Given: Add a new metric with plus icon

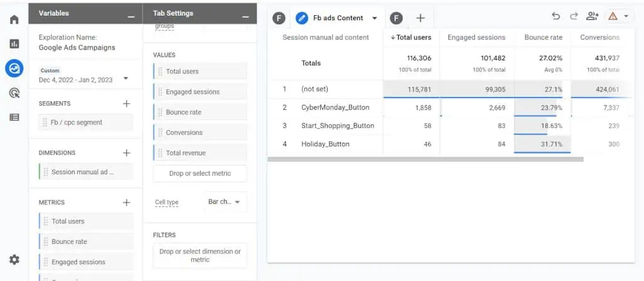Looking at the screenshot, I should click(x=126, y=202).
